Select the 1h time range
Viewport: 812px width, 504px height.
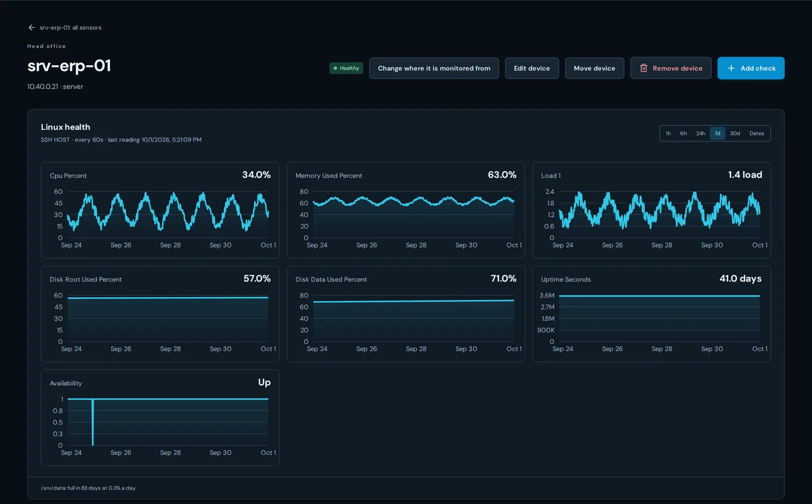668,133
